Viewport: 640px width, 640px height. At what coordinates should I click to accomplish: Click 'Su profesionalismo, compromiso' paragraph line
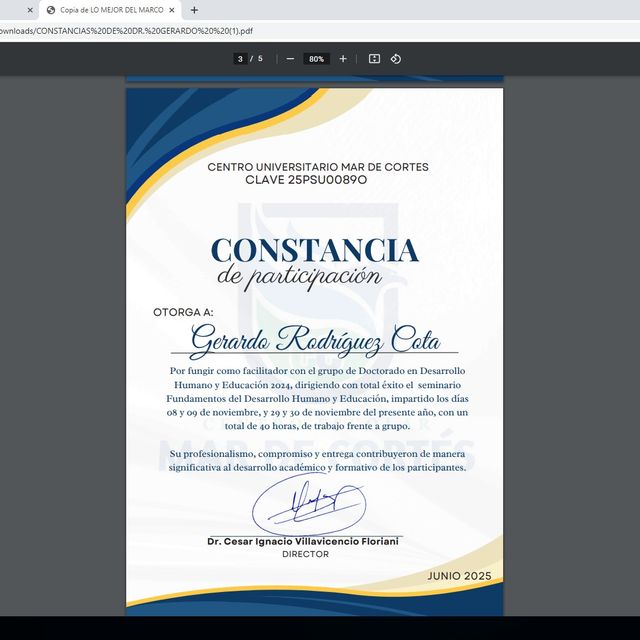click(317, 454)
